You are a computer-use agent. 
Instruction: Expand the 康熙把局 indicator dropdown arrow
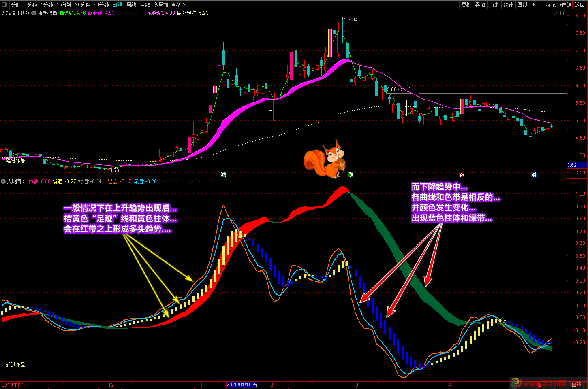(x=34, y=13)
